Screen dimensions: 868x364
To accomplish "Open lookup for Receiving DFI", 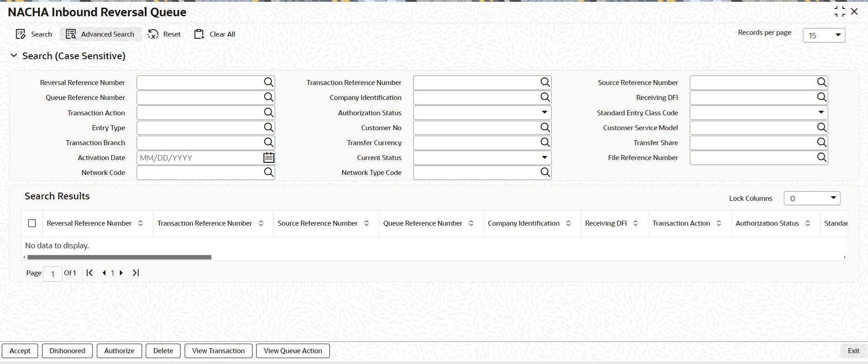I will [822, 97].
